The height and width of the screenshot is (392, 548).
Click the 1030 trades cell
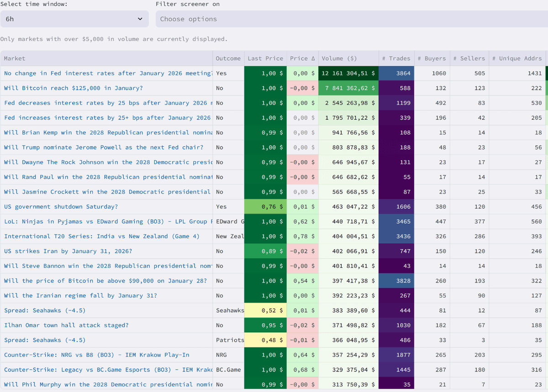[396, 325]
